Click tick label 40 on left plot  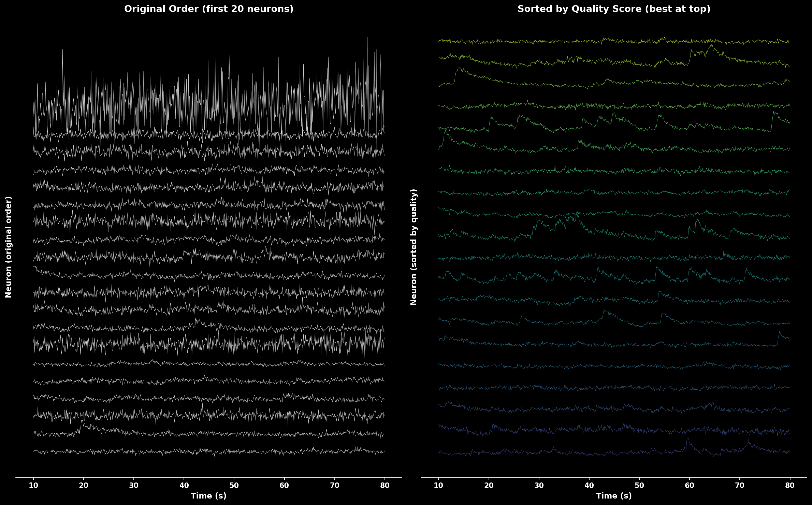(x=184, y=486)
